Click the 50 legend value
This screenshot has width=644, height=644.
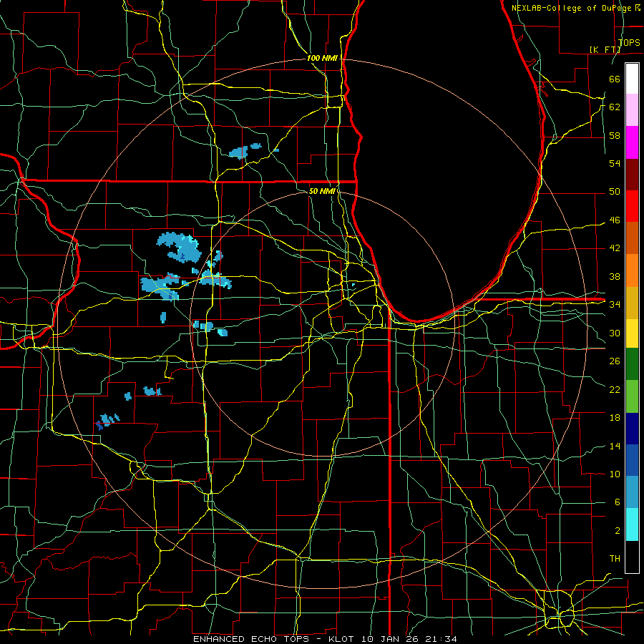615,192
